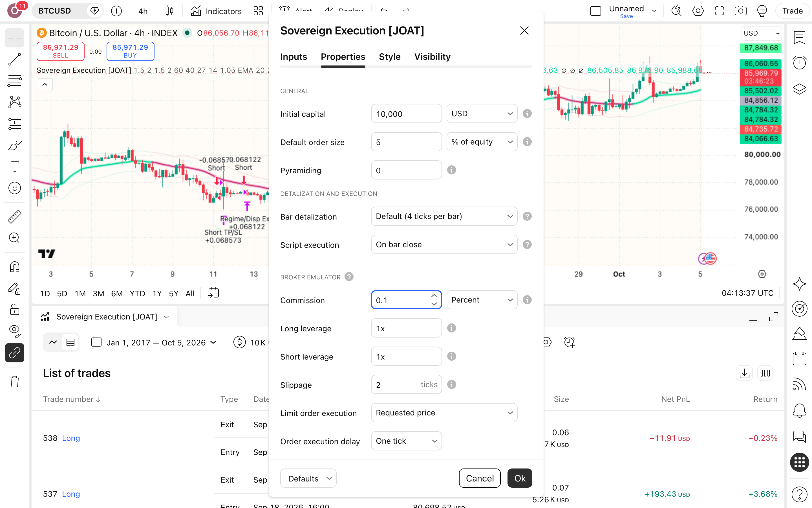This screenshot has width=812, height=508.
Task: Click the Cancel button
Action: coord(480,478)
